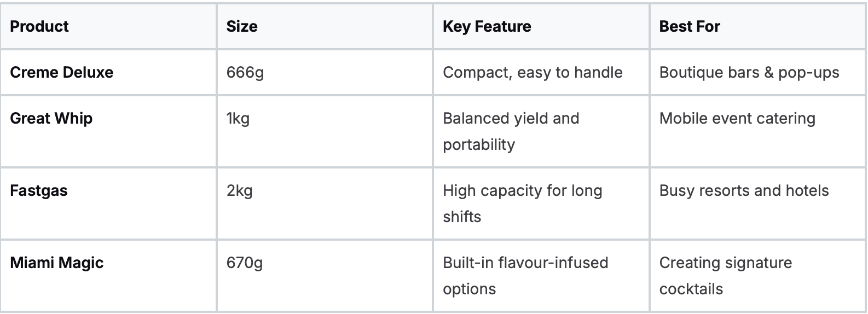Select the Fastgas product cell
The width and height of the screenshot is (868, 314).
(39, 190)
